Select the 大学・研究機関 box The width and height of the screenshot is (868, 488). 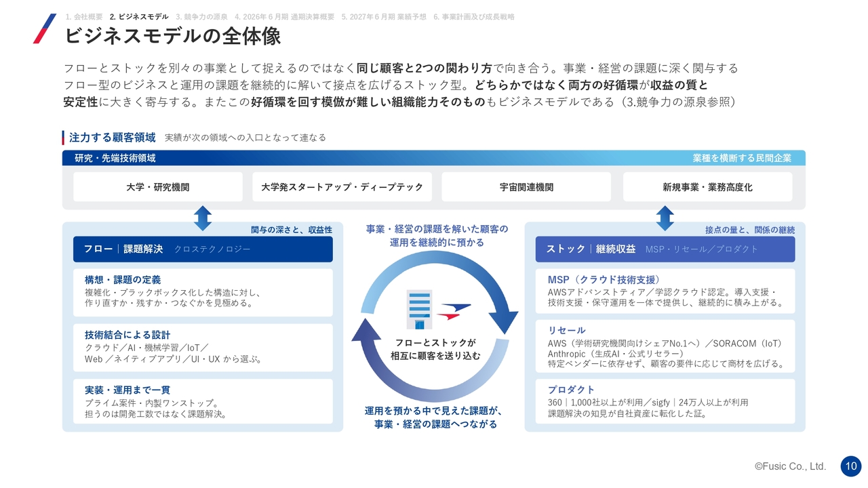tap(158, 187)
